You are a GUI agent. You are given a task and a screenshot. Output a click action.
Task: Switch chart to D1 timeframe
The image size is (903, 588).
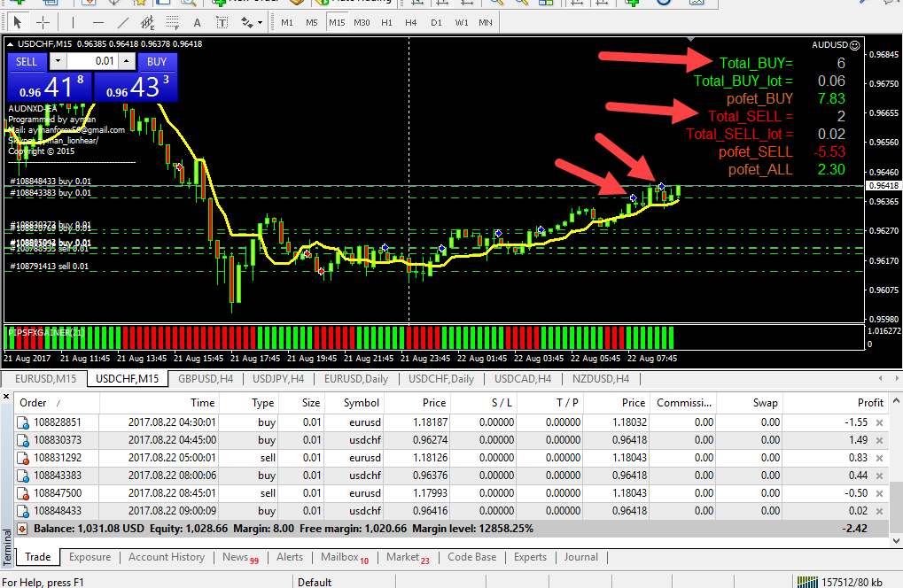436,22
